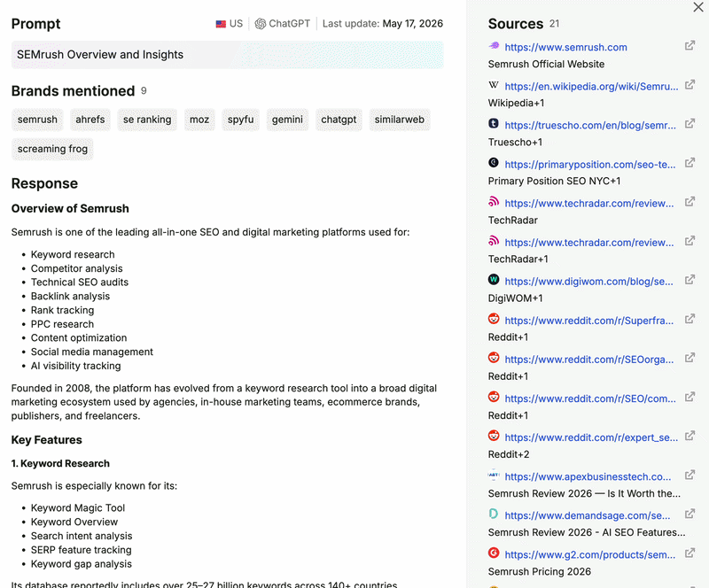The image size is (709, 588).
Task: Click the Semrush Official Website caption
Action: (546, 64)
